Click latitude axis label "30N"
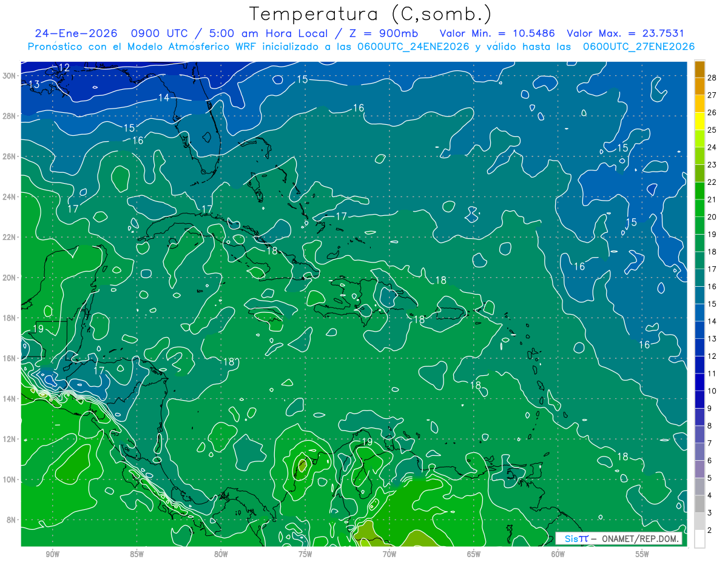The width and height of the screenshot is (728, 562). 9,76
